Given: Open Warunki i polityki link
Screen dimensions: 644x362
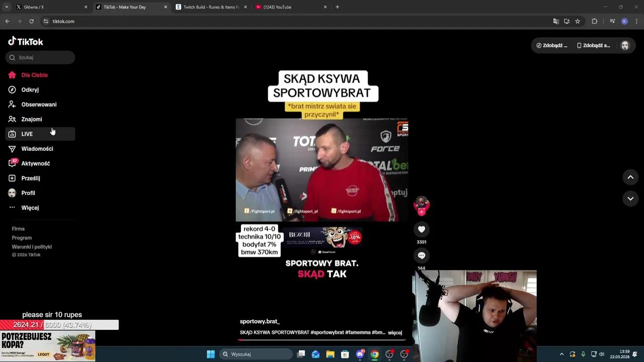Looking at the screenshot, I should coord(32,247).
